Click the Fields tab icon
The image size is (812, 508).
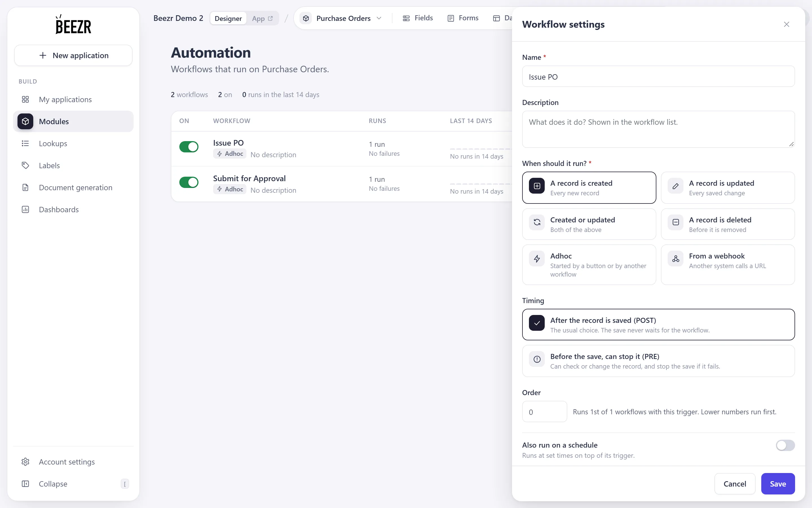(x=406, y=18)
